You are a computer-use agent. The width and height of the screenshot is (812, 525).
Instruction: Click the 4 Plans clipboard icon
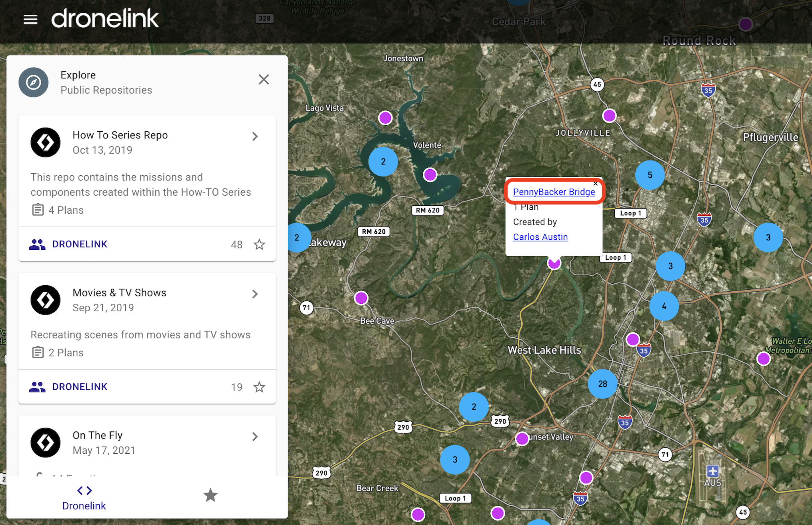tap(38, 210)
